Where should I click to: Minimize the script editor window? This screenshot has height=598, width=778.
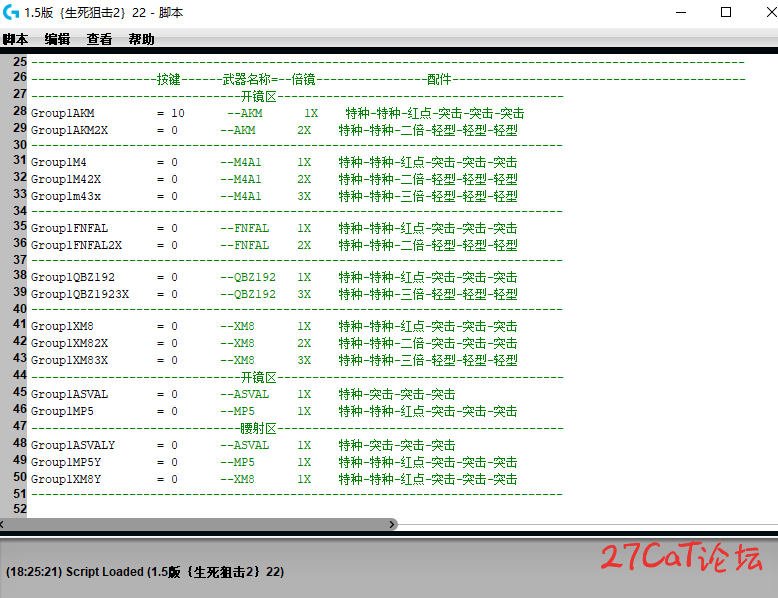[681, 12]
